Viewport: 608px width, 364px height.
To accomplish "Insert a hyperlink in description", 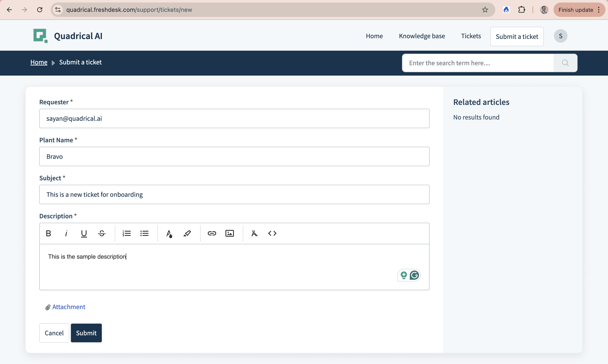I will click(212, 233).
